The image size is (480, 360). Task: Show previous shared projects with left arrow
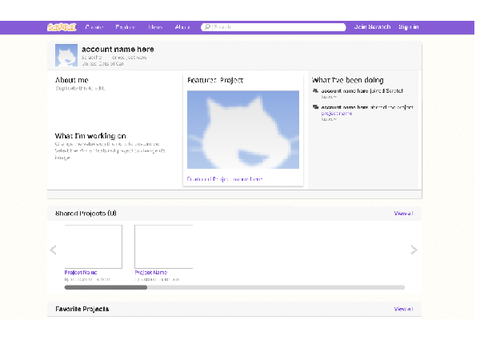pos(53,250)
